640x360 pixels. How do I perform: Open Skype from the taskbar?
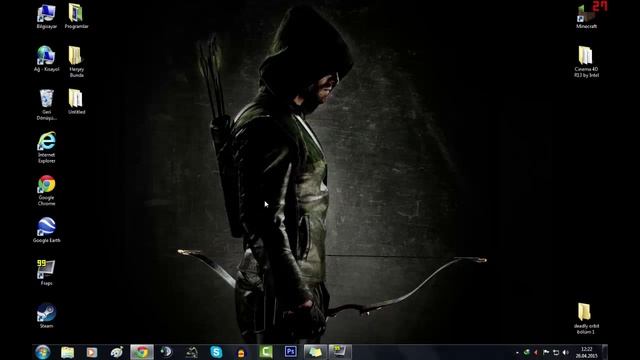point(216,352)
